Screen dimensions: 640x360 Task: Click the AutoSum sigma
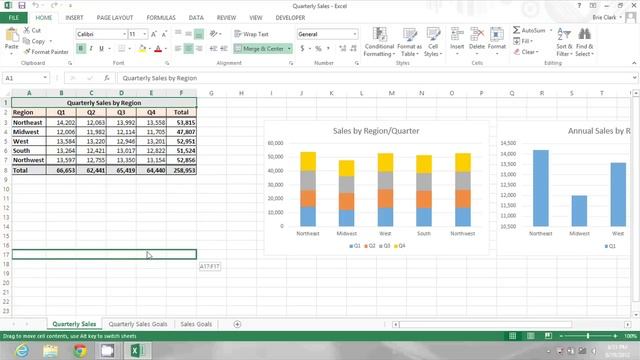pyautogui.click(x=517, y=30)
